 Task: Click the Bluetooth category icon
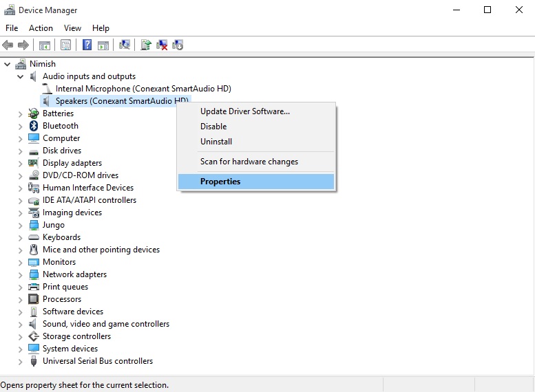coord(34,126)
